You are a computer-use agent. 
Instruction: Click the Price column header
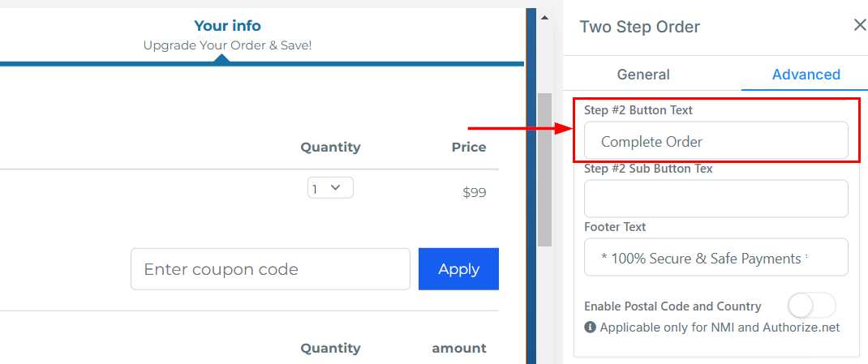(469, 147)
